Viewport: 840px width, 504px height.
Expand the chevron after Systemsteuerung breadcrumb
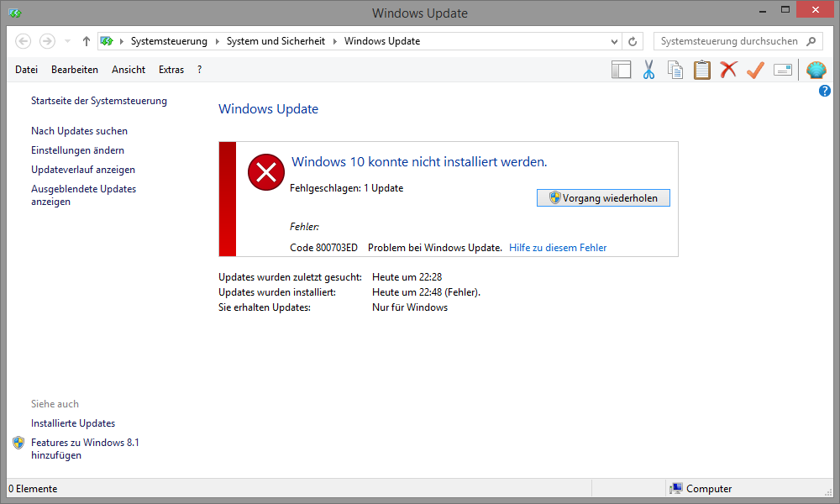(x=217, y=41)
